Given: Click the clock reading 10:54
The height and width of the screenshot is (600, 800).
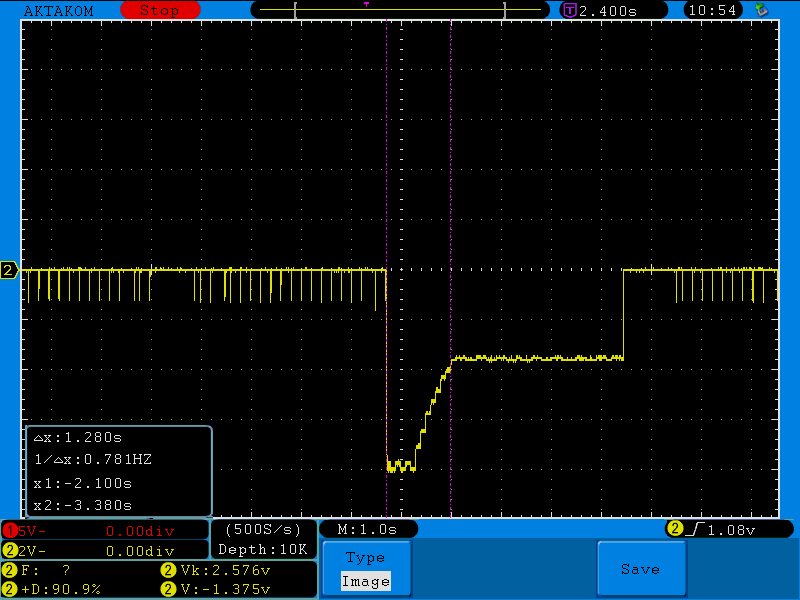Looking at the screenshot, I should click(713, 10).
